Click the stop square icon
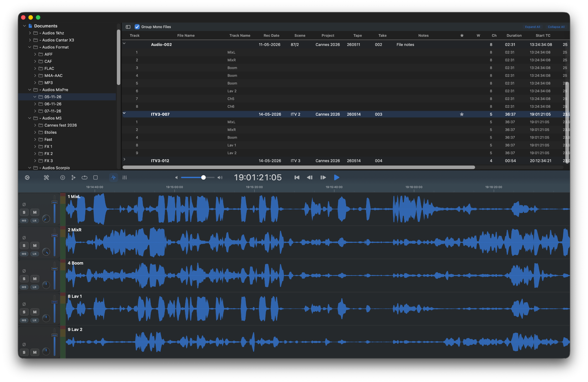 click(x=96, y=178)
